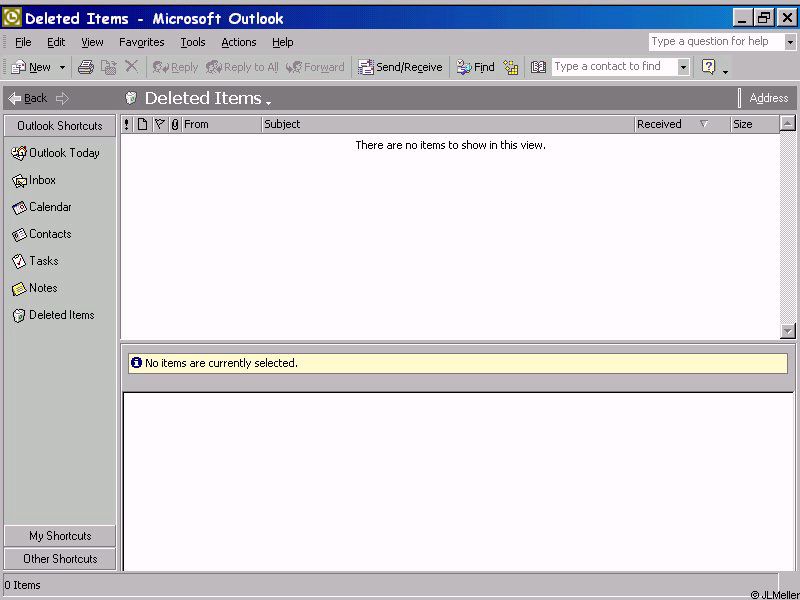The width and height of the screenshot is (800, 600).
Task: Click the Organize icon
Action: pos(511,67)
